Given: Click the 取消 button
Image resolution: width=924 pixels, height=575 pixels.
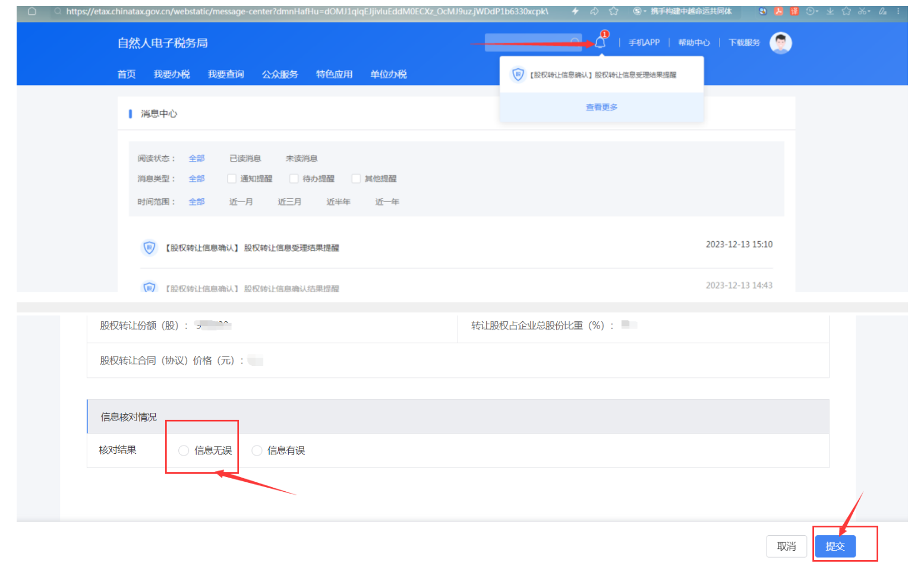Looking at the screenshot, I should point(787,546).
